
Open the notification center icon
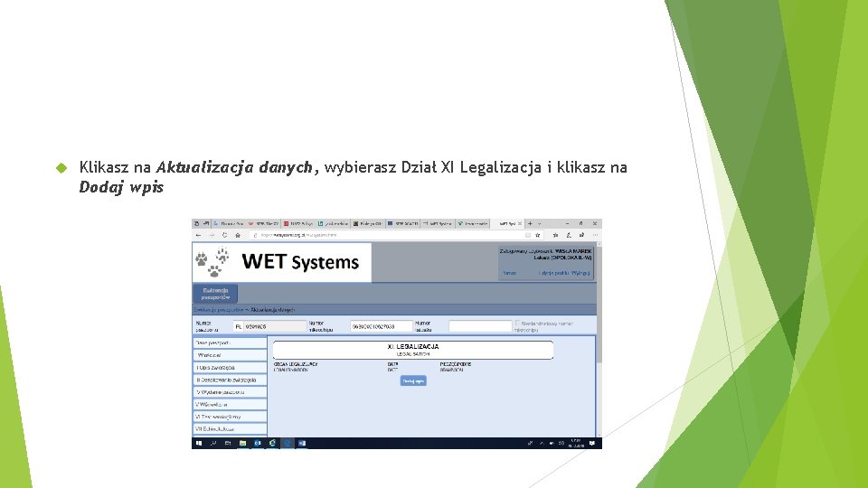[x=592, y=443]
